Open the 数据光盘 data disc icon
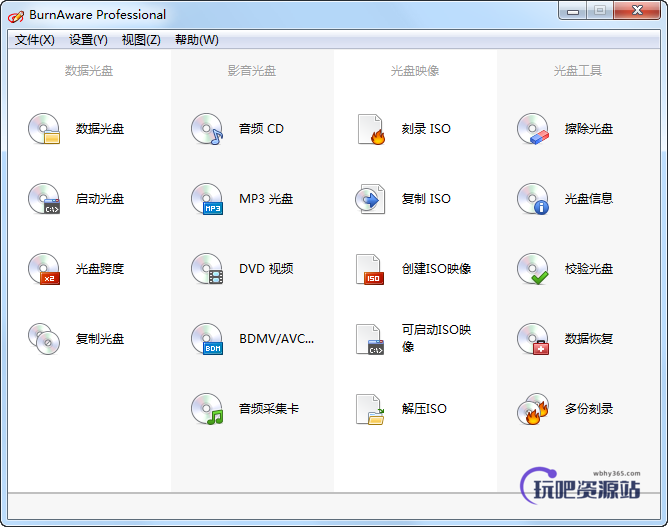Viewport: 668px width, 527px height. pos(44,129)
